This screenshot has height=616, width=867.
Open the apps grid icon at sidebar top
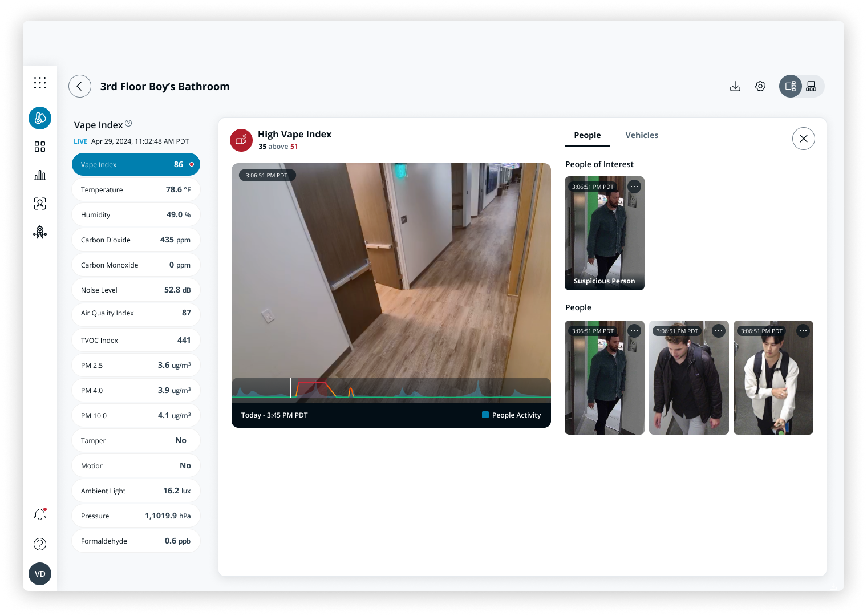click(40, 83)
